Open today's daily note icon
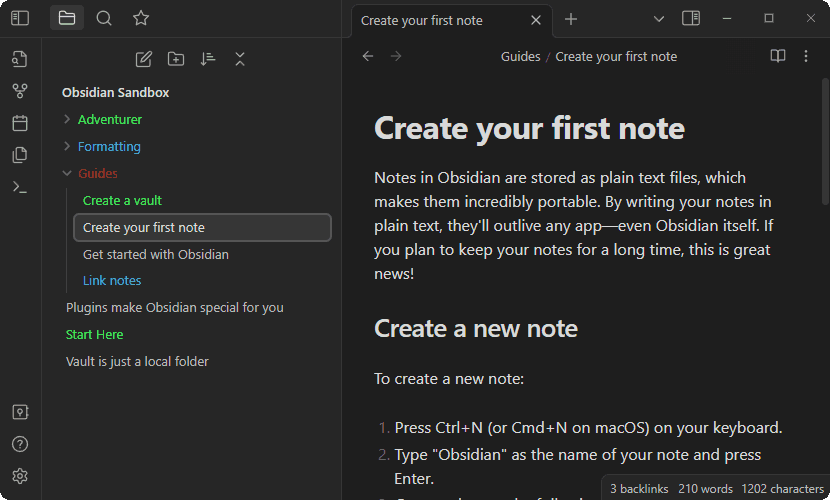The image size is (830, 500). 20,123
